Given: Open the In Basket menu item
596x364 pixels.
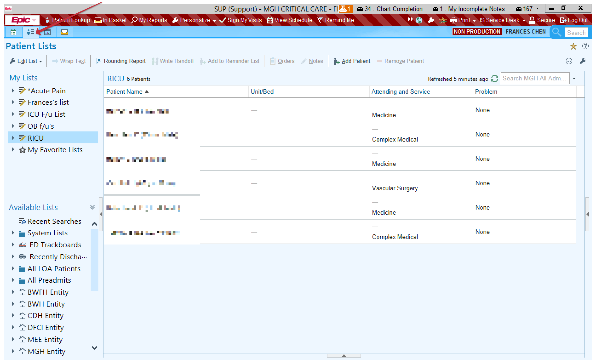Looking at the screenshot, I should pyautogui.click(x=111, y=20).
